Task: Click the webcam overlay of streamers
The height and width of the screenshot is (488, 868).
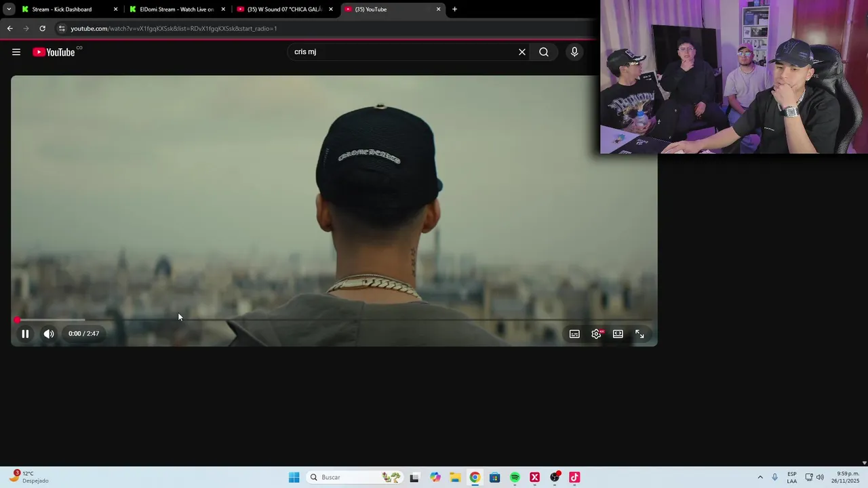Action: point(734,77)
